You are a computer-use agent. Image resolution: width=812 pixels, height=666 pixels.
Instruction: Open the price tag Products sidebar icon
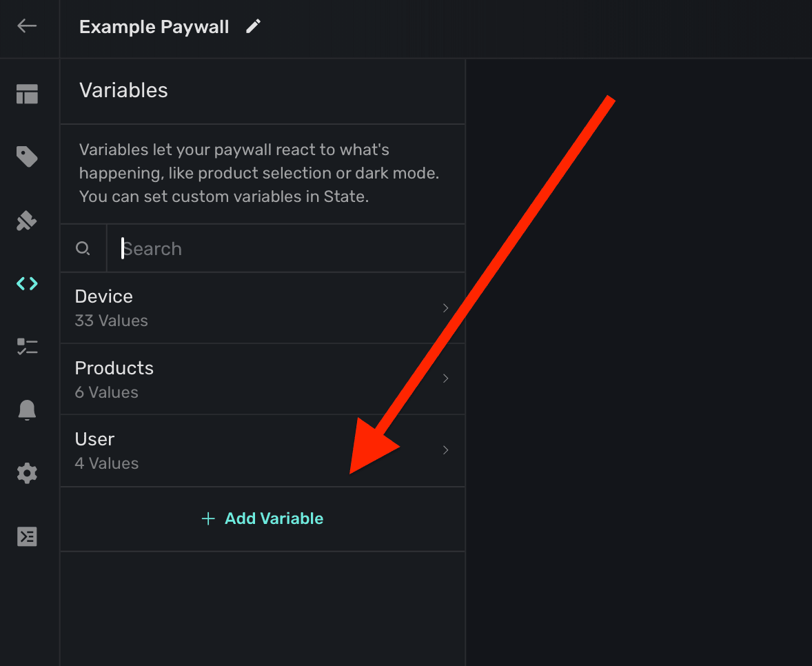tap(27, 157)
